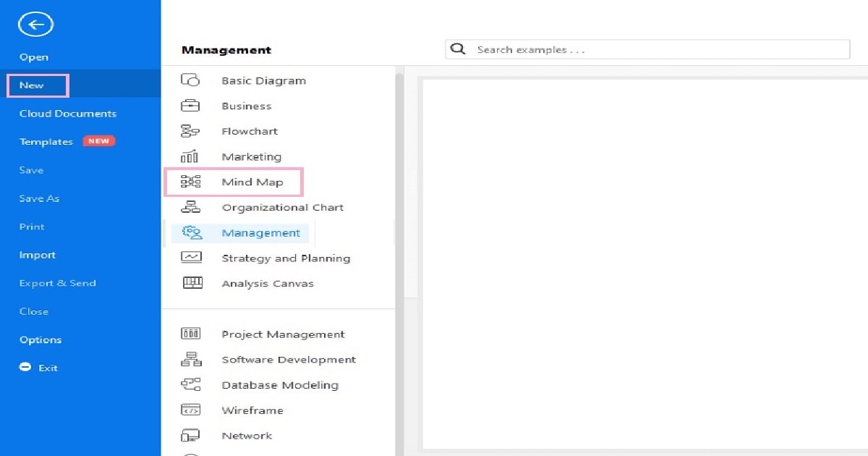Click the Marketing bar chart icon
The image size is (868, 456).
[190, 156]
